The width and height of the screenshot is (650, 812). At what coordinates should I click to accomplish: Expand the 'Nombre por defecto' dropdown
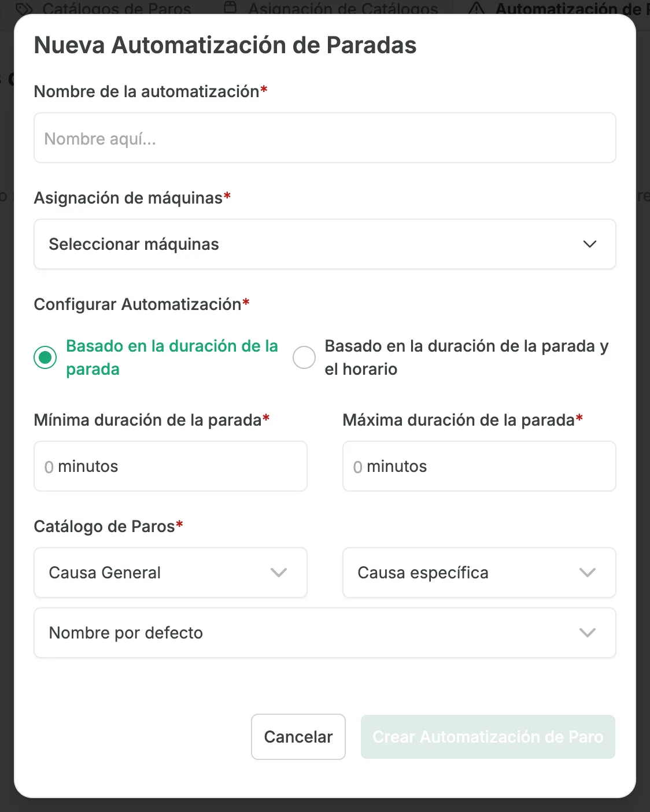(x=324, y=633)
